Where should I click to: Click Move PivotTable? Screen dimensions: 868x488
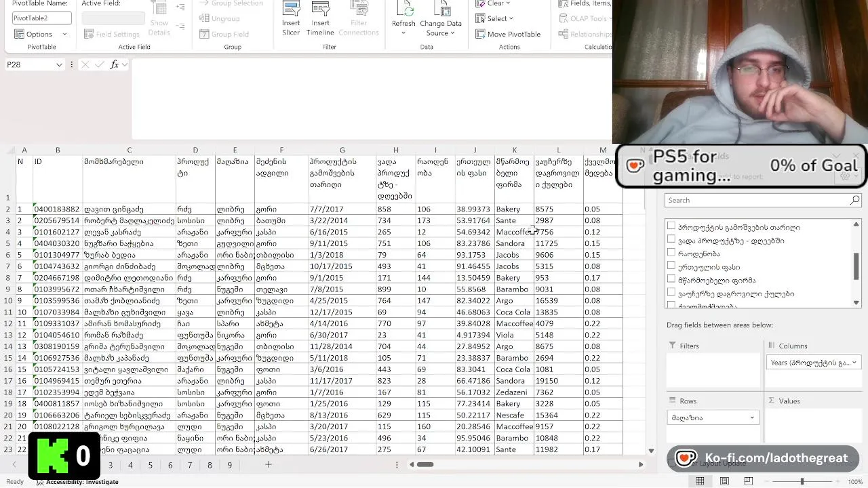click(x=508, y=34)
